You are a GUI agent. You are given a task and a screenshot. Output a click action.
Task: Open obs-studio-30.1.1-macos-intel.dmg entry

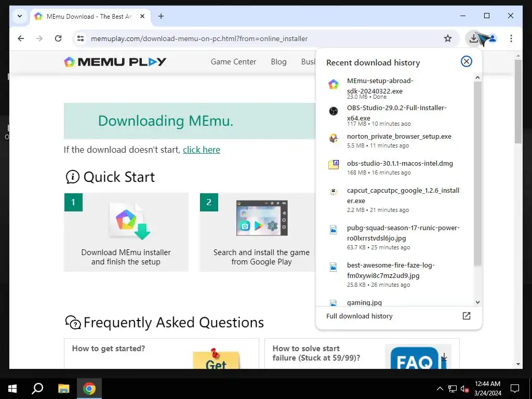point(395,168)
